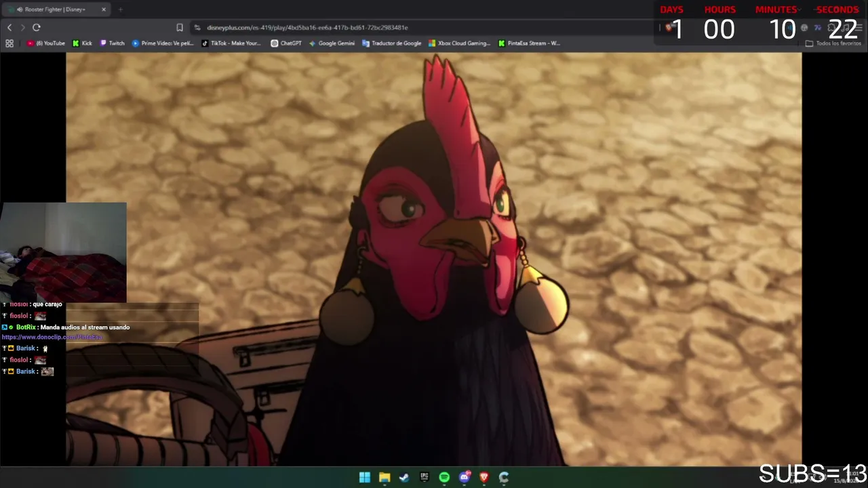This screenshot has width=868, height=488.
Task: Open Spotify from the taskbar
Action: point(444,477)
